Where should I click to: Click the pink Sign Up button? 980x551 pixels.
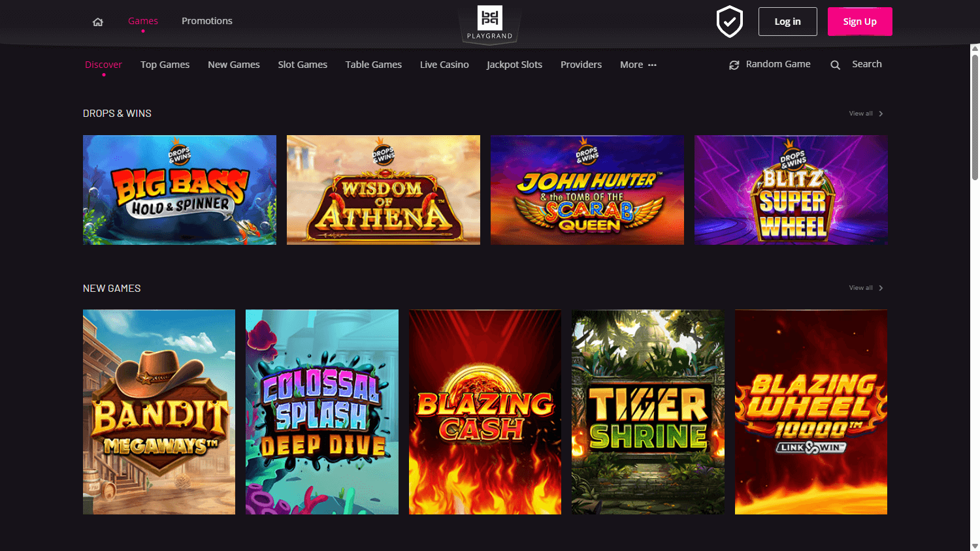(x=860, y=21)
